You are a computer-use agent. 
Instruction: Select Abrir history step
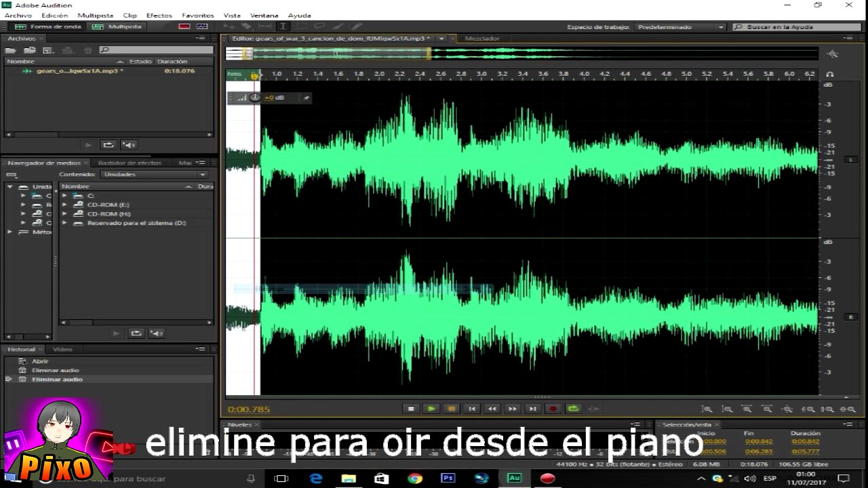pyautogui.click(x=39, y=361)
